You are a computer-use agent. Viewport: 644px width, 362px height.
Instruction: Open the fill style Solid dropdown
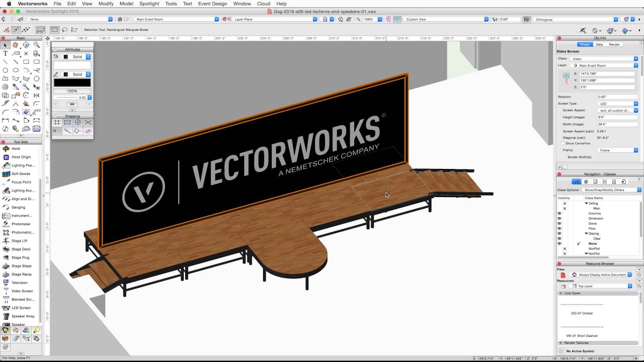point(77,57)
